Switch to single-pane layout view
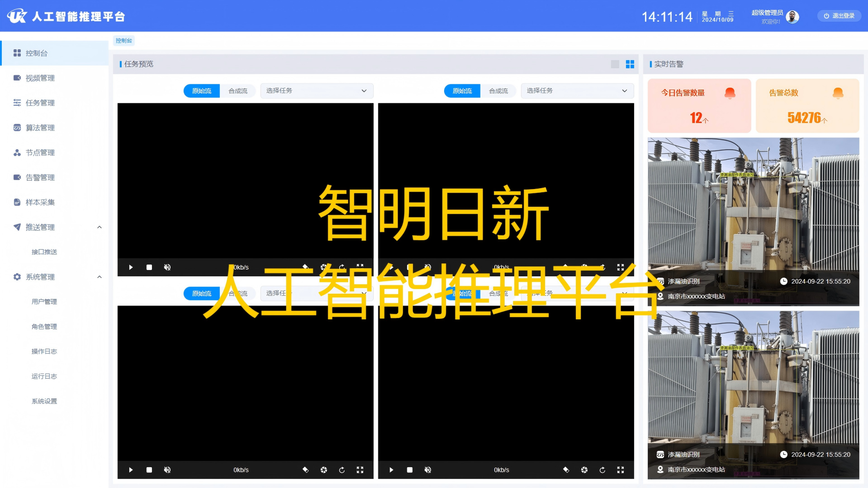 pos(615,64)
